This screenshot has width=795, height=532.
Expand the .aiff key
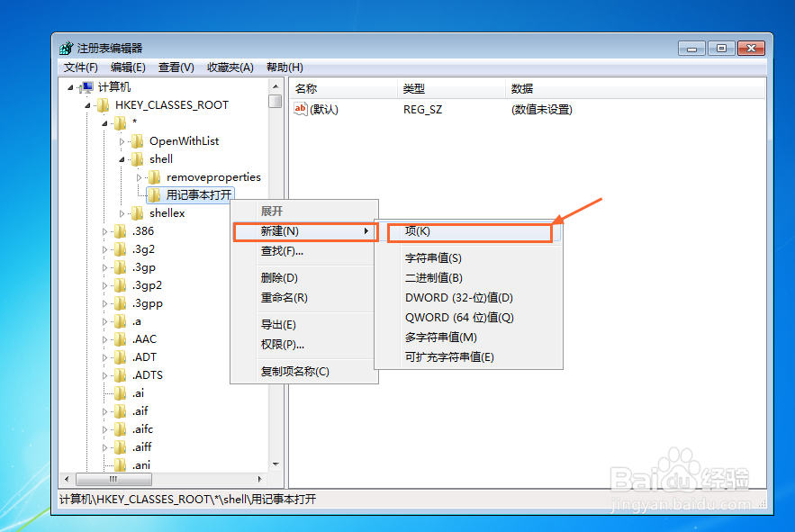[x=105, y=447]
